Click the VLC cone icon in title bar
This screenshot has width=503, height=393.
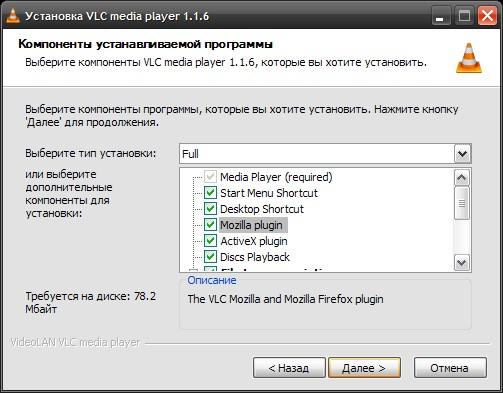coord(13,16)
